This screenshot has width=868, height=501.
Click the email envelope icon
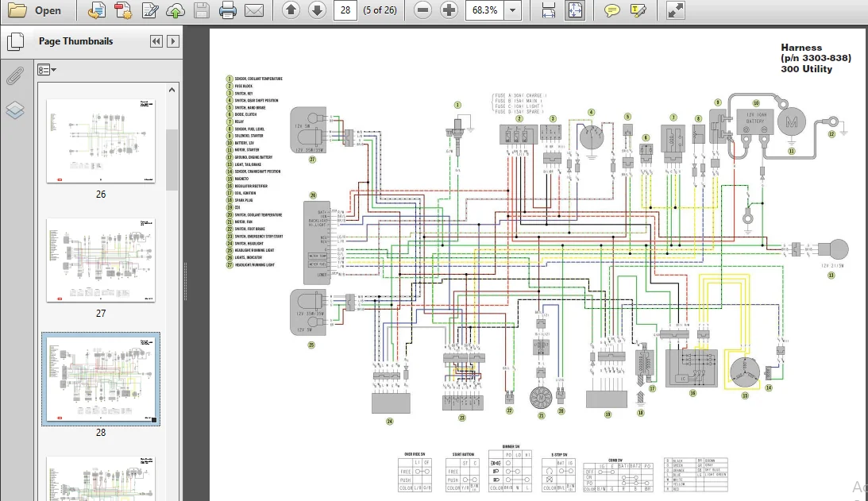click(x=254, y=10)
